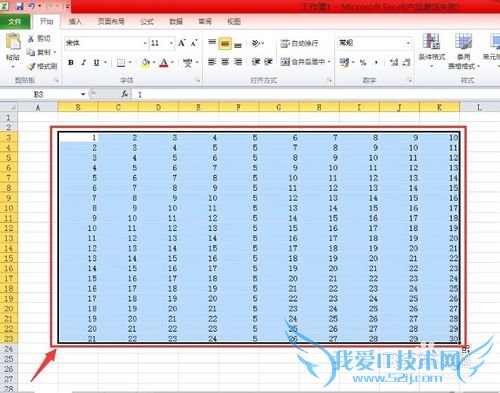Select the row 1 header
500x393 pixels.
point(9,118)
